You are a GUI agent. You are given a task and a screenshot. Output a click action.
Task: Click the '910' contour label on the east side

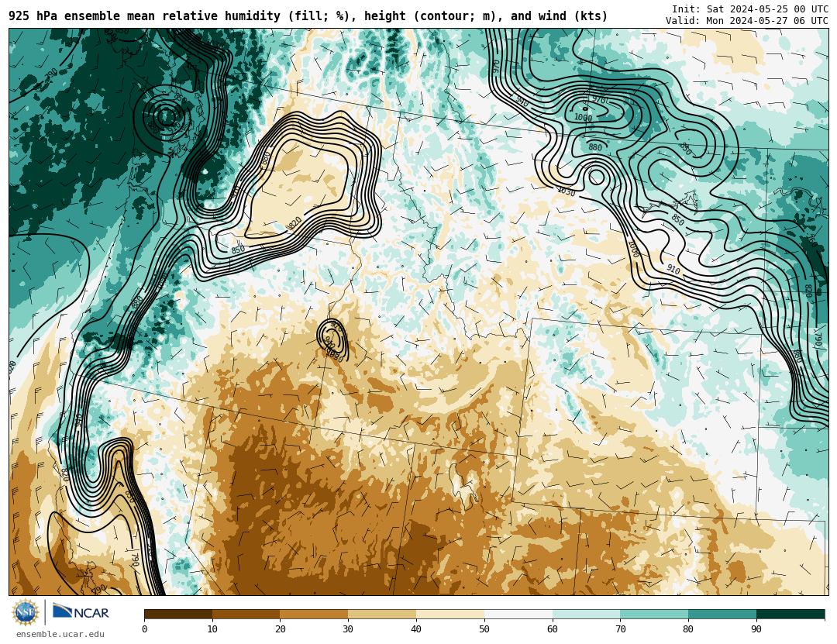point(673,270)
